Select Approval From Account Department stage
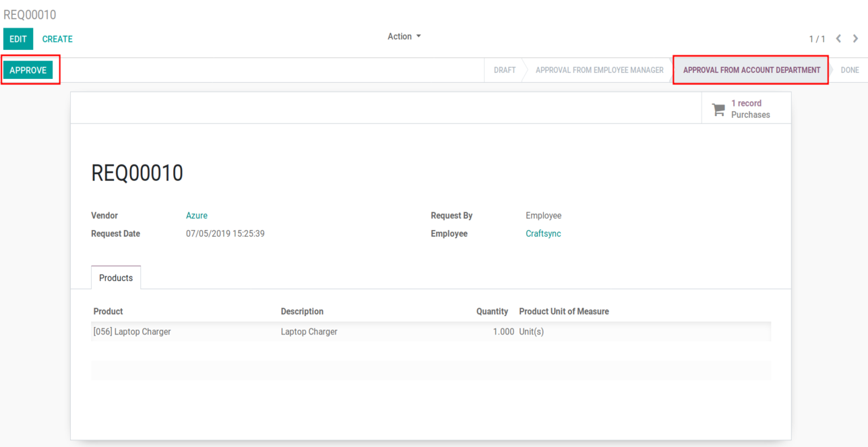 tap(751, 70)
